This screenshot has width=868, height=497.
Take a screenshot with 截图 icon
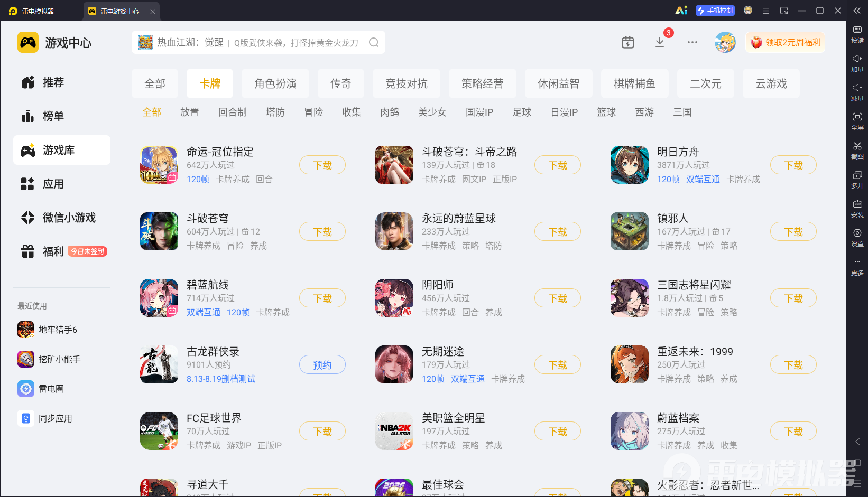point(857,151)
